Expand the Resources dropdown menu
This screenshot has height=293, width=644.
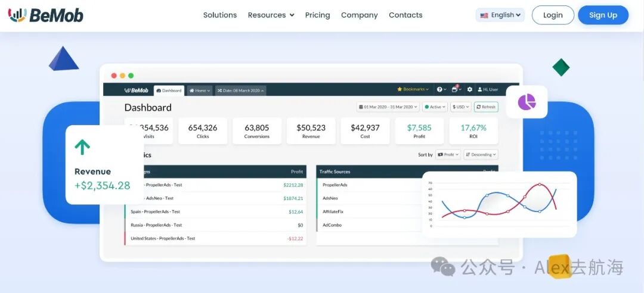[271, 15]
